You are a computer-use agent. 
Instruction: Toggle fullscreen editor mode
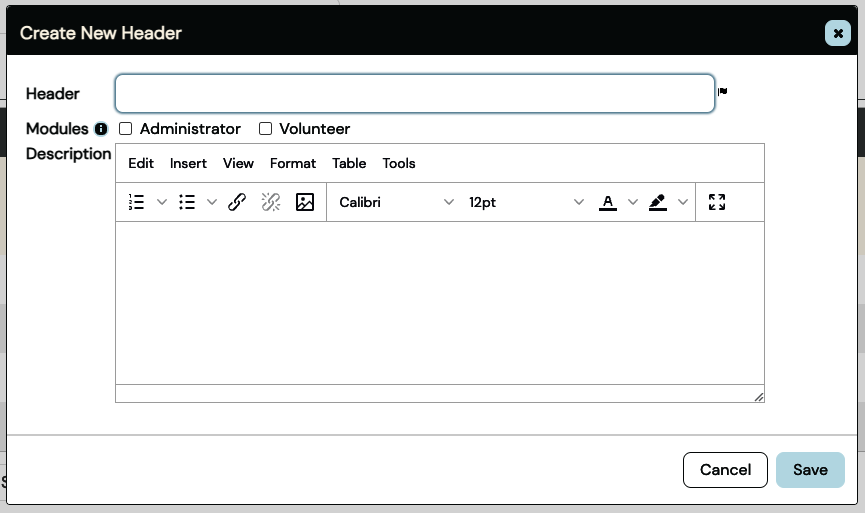click(716, 202)
